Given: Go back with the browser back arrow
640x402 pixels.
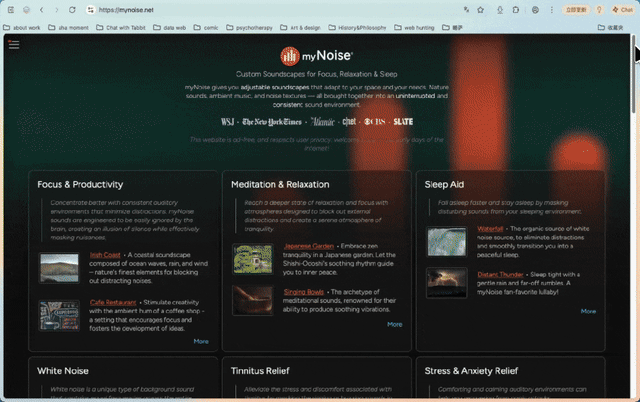Looking at the screenshot, I should pos(42,10).
